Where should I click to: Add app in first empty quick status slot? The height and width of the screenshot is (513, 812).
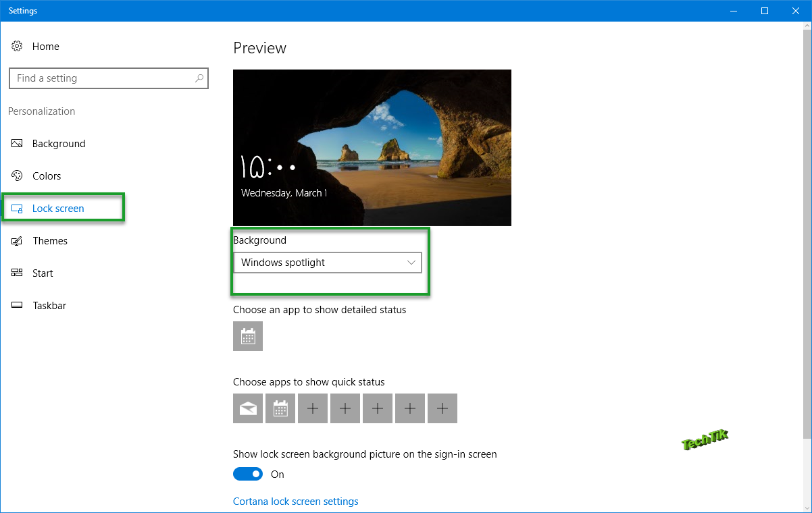313,408
